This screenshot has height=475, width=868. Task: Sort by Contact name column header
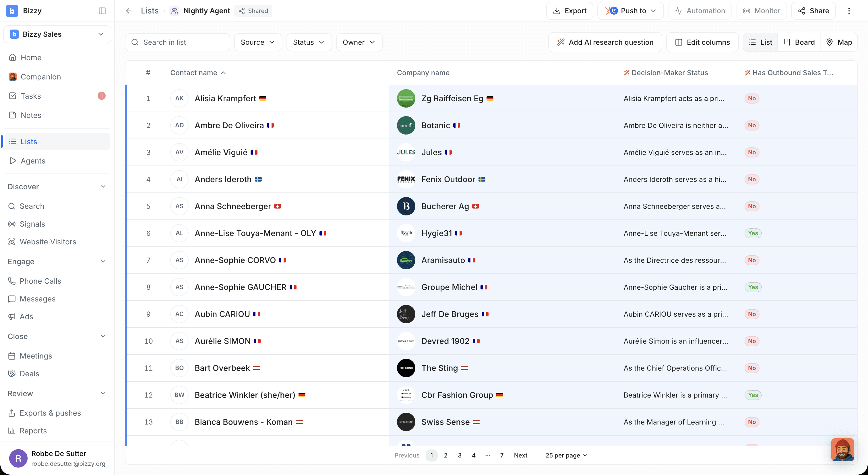point(198,73)
